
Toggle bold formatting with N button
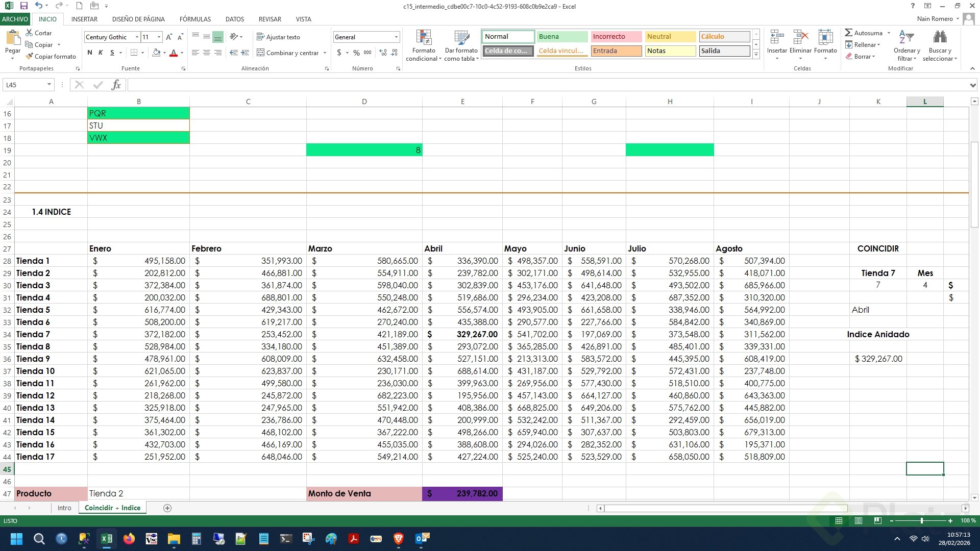[90, 53]
